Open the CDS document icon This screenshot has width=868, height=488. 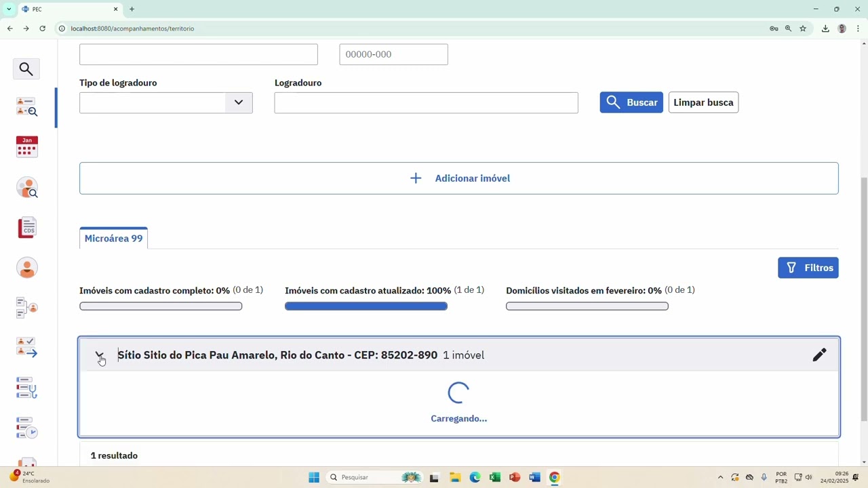pyautogui.click(x=27, y=228)
